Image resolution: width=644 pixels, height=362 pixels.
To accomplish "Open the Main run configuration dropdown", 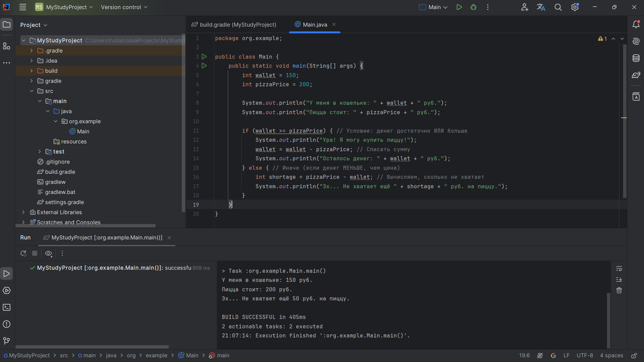I will pos(434,7).
